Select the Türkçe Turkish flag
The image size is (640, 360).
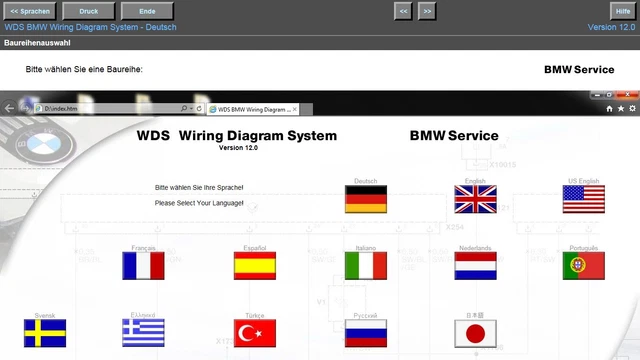pyautogui.click(x=255, y=333)
